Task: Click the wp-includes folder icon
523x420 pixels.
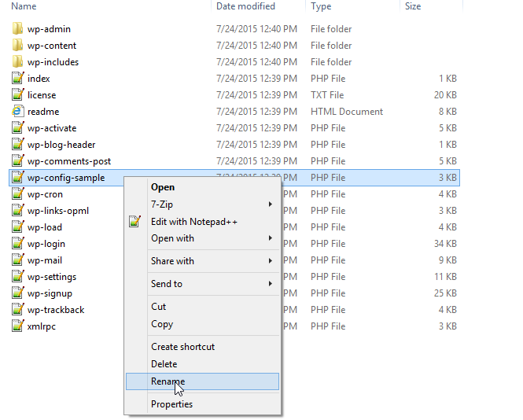Action: 17,61
